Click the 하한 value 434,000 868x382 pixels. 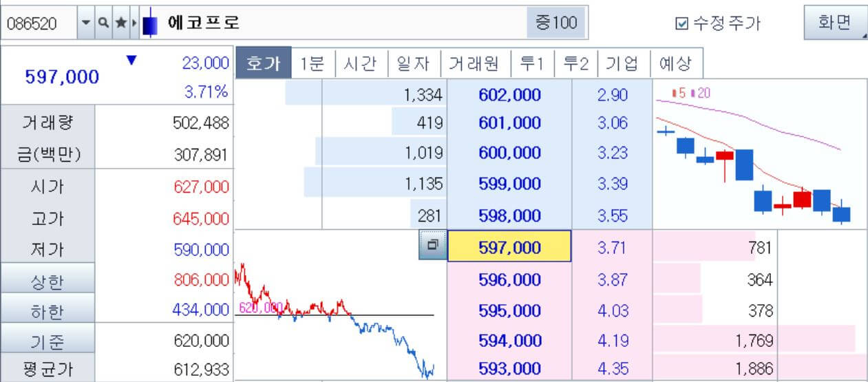click(x=201, y=311)
